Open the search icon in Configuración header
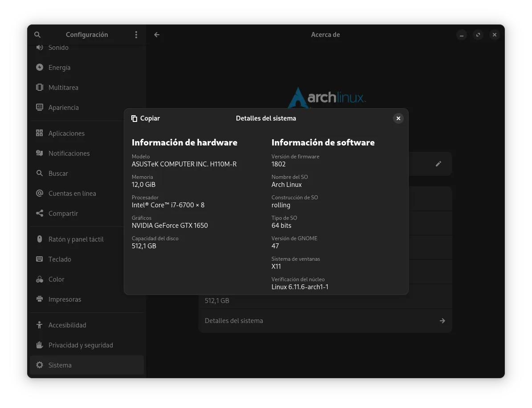The image size is (532, 408). (37, 35)
